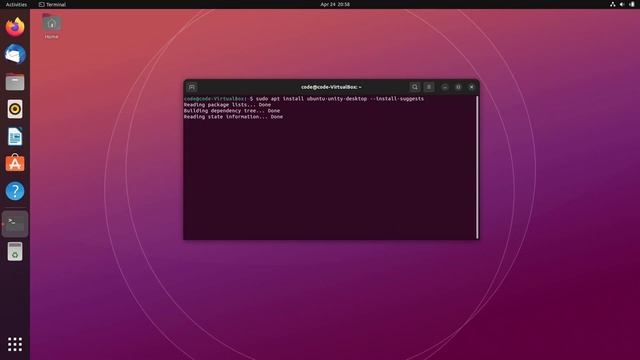640x360 pixels.
Task: Open the Terminal app menu in top bar
Action: [x=52, y=4]
